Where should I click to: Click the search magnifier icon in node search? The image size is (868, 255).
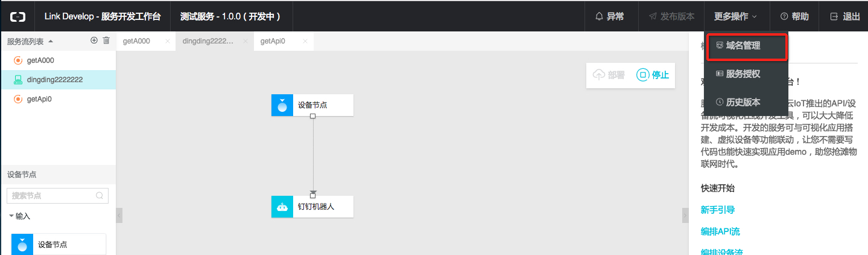100,196
